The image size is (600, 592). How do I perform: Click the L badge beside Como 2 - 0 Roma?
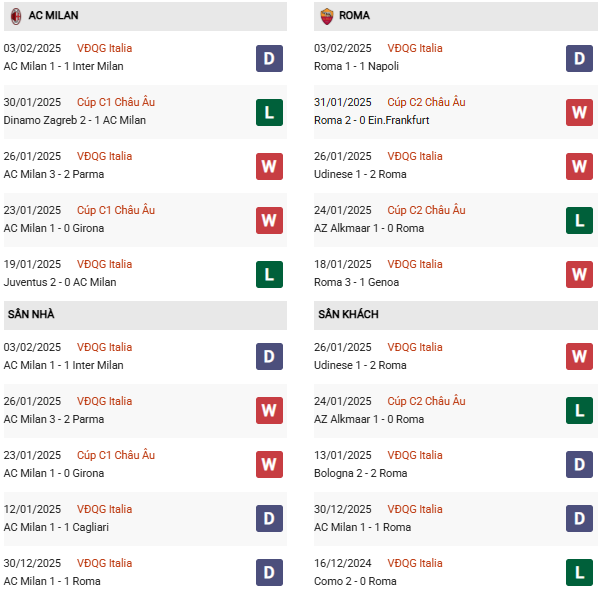click(579, 573)
